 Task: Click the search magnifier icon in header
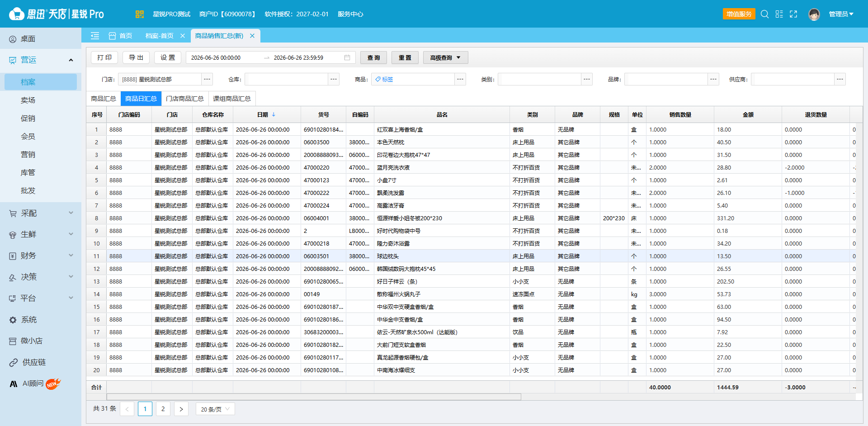pyautogui.click(x=764, y=14)
